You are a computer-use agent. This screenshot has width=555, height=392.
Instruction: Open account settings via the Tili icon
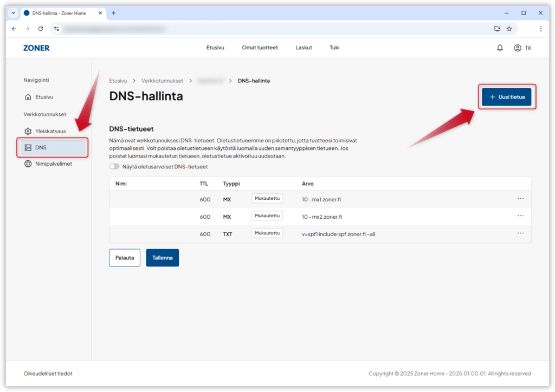click(518, 48)
